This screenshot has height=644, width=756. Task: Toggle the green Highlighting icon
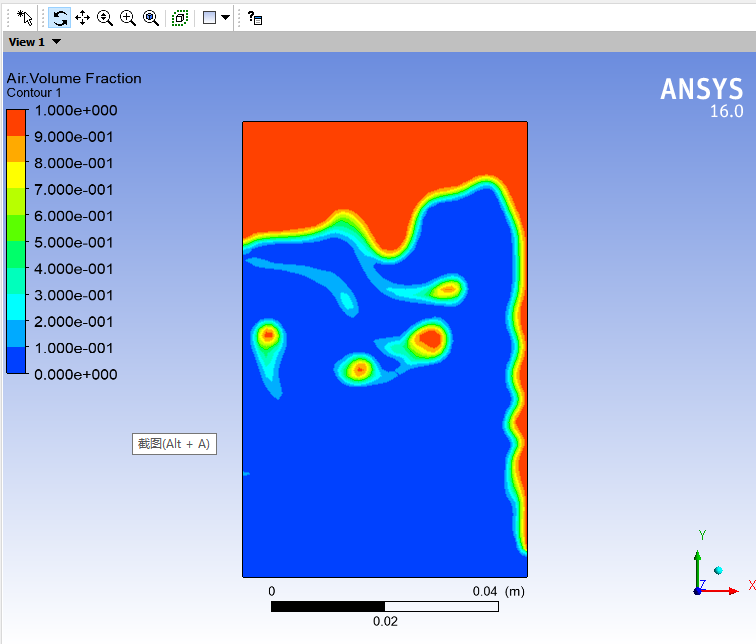(180, 18)
